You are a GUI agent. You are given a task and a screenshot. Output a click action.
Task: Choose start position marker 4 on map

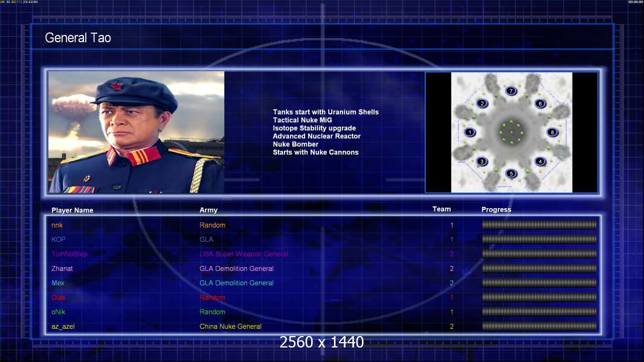click(539, 161)
